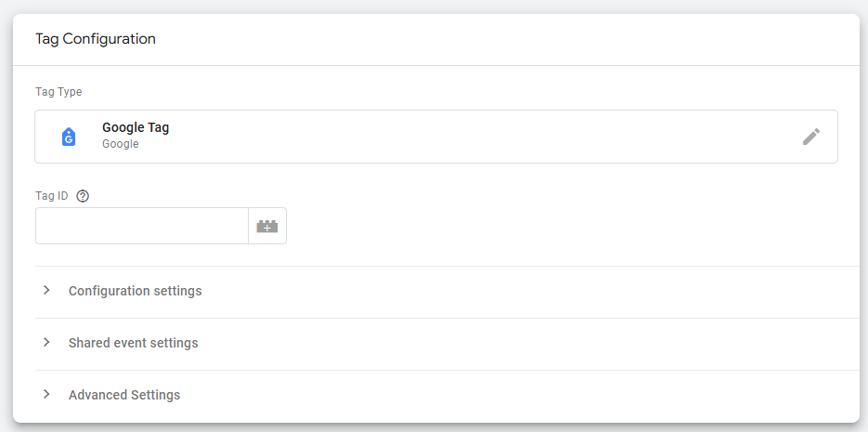The image size is (868, 432).
Task: Click the Shared event settings section label
Action: pos(133,343)
